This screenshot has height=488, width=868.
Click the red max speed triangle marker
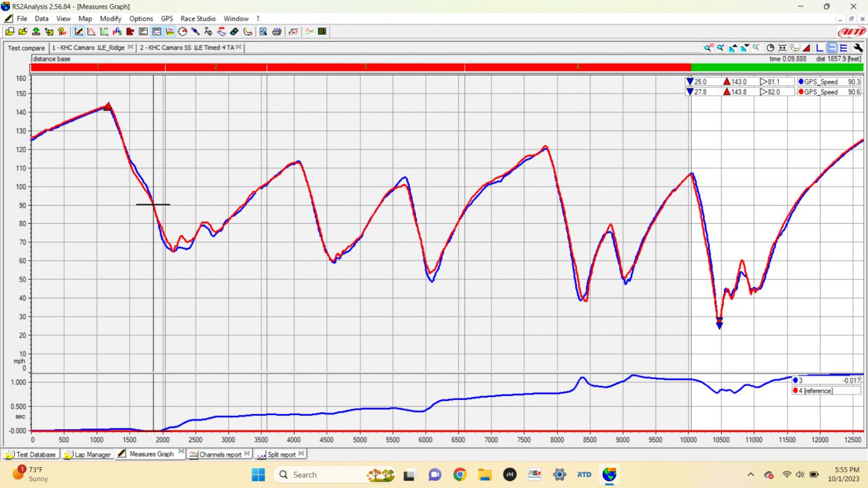(108, 106)
